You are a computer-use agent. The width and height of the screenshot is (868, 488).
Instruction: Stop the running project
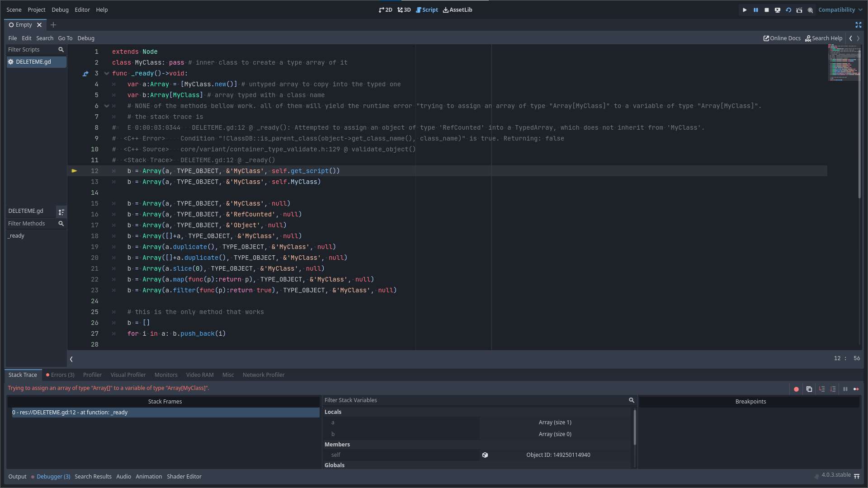(767, 9)
